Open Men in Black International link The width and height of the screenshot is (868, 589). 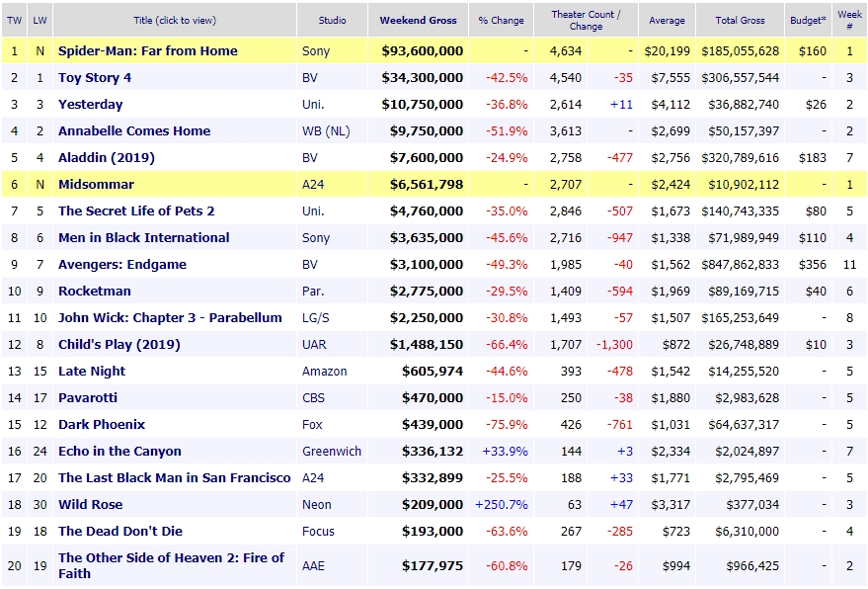(144, 237)
